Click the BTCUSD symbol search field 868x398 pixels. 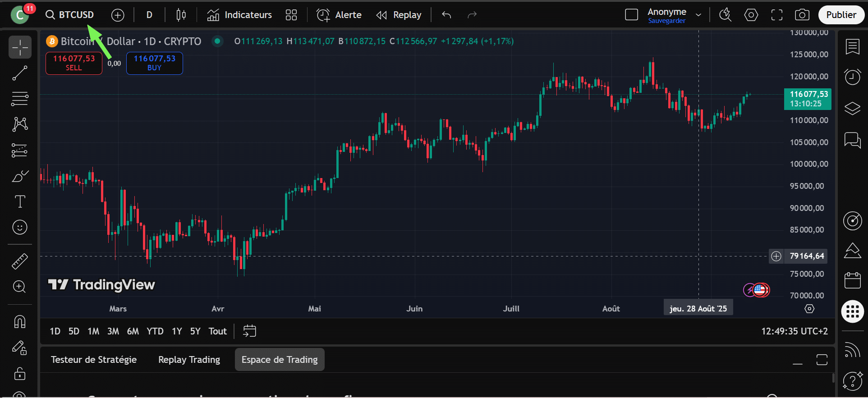coord(70,15)
